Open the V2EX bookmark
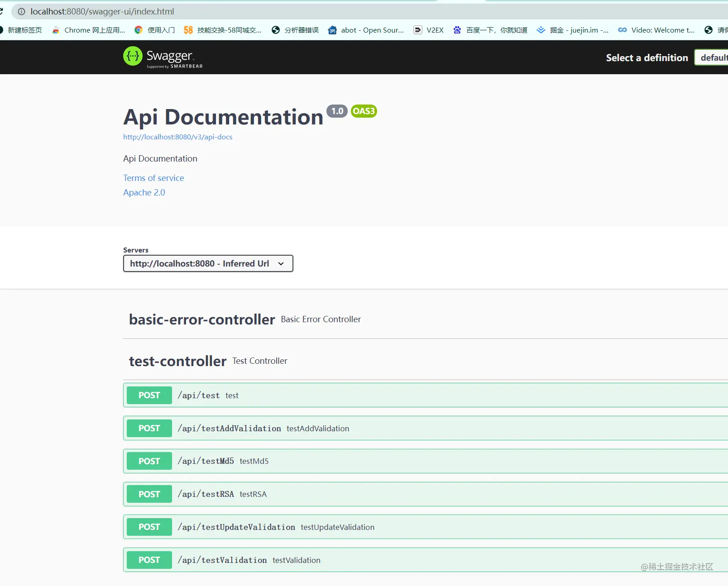 click(x=429, y=30)
